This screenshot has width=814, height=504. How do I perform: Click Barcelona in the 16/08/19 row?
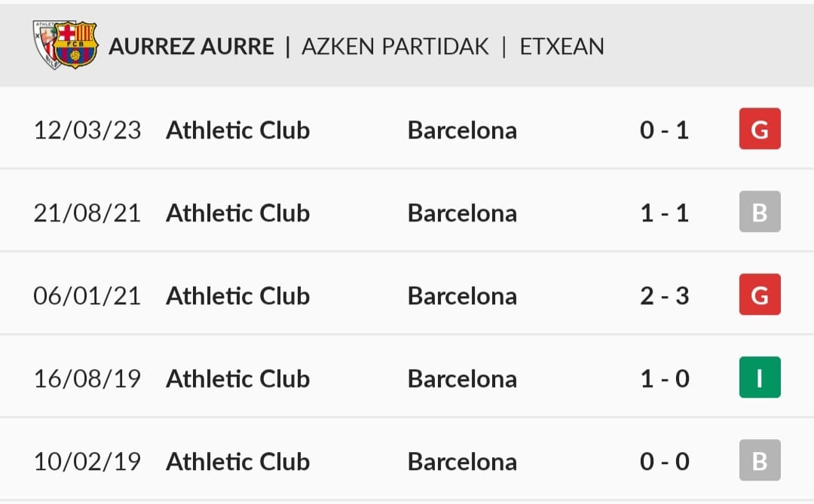(462, 378)
